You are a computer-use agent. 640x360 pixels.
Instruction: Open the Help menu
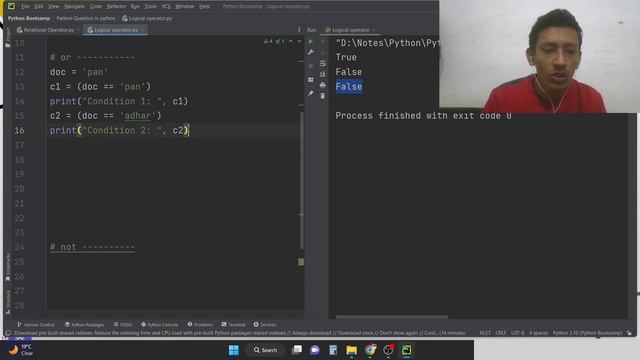click(204, 6)
